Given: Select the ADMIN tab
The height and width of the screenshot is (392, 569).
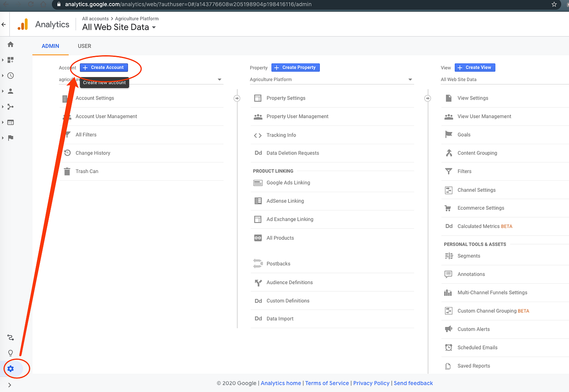Looking at the screenshot, I should click(50, 46).
